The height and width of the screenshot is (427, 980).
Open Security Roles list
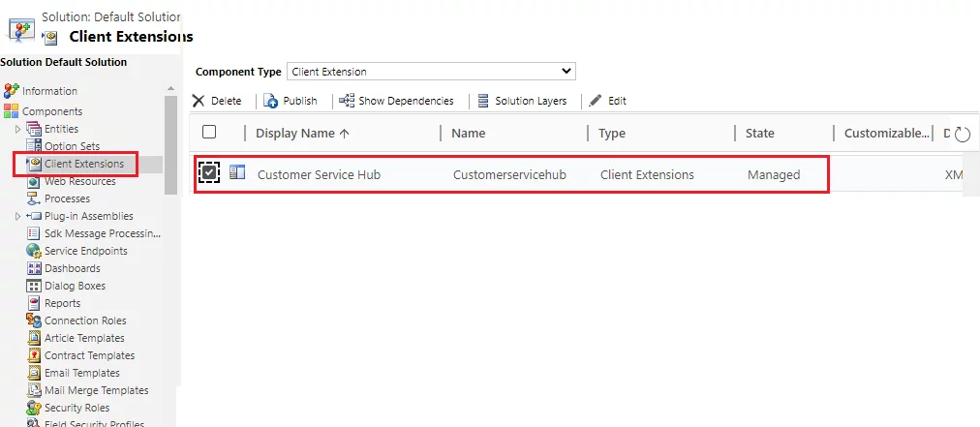(x=77, y=409)
